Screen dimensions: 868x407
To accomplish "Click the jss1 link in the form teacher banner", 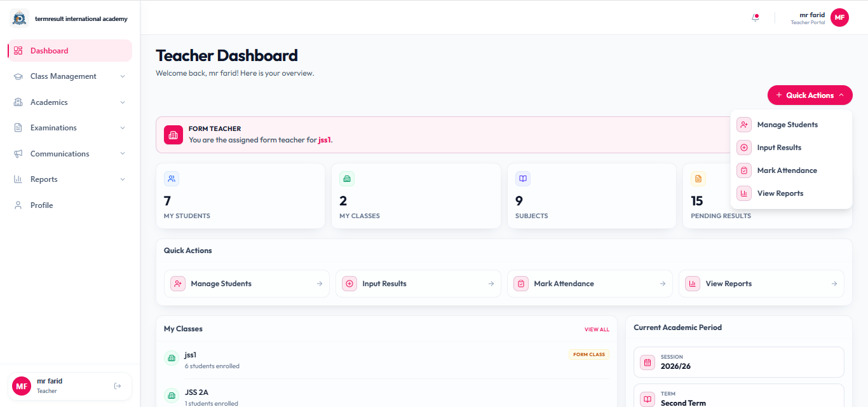I will pos(325,140).
